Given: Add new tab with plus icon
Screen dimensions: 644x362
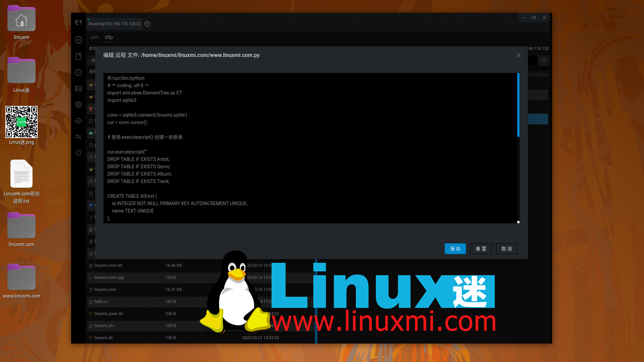Looking at the screenshot, I should [x=147, y=24].
